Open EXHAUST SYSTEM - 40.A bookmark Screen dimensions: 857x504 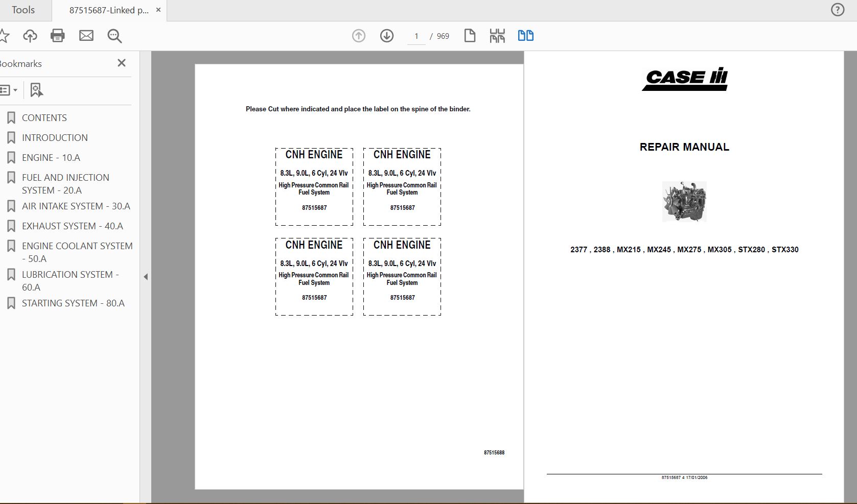[x=73, y=226]
